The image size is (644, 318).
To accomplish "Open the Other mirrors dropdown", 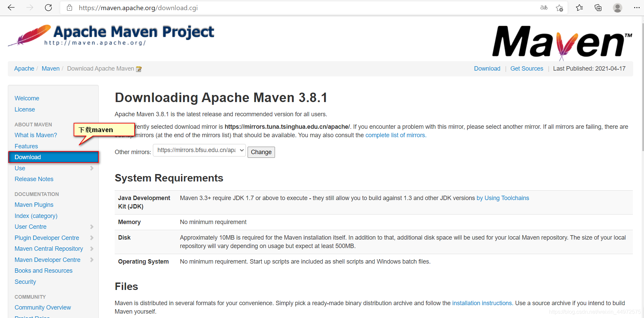I will [x=200, y=150].
